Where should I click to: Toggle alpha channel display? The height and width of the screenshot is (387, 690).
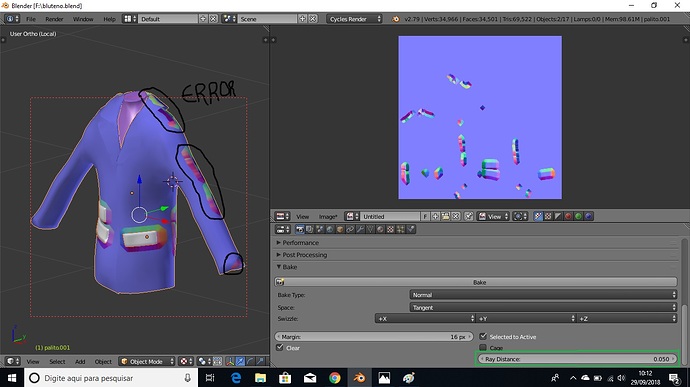click(x=558, y=216)
